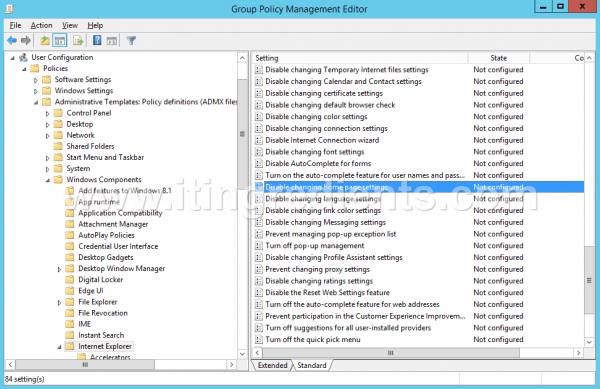Screen dimensions: 600x389
Task: Click the policy icon beside Disable changing ratings settings
Action: click(x=259, y=281)
